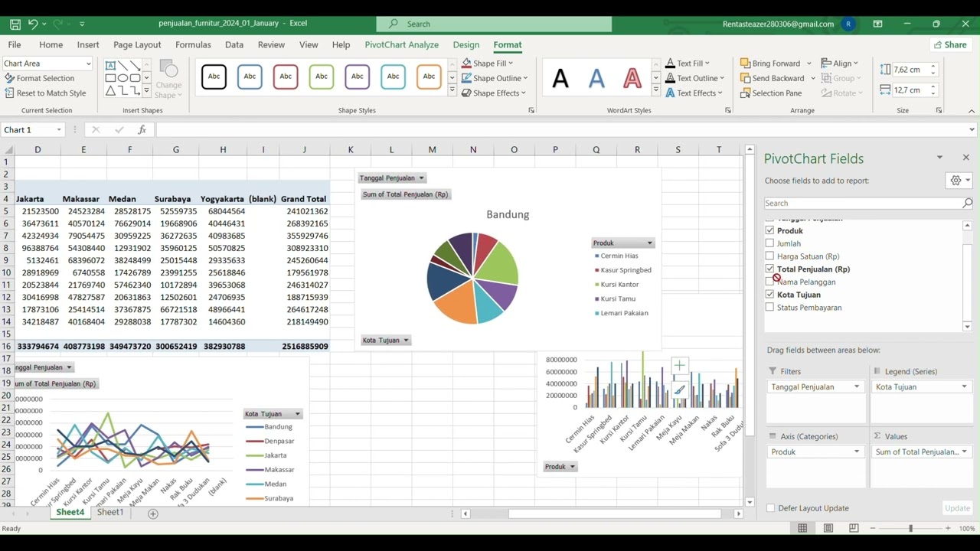Image resolution: width=980 pixels, height=551 pixels.
Task: Click the fields pane Search box
Action: (x=863, y=203)
